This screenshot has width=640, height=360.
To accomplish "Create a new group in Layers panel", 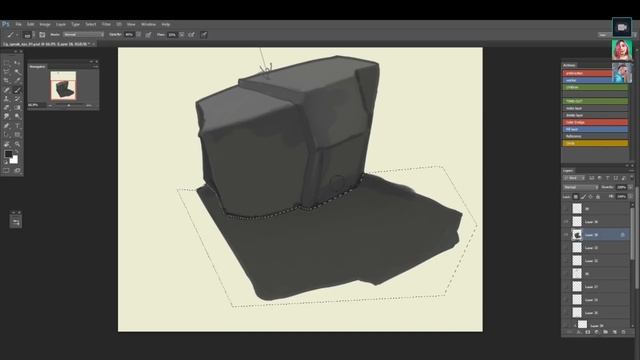I will coord(606,332).
